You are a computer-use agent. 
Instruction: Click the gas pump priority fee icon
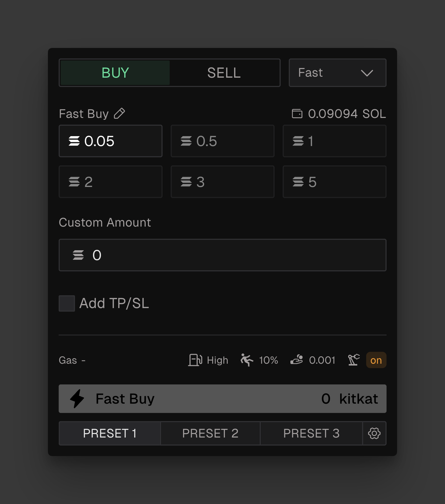pyautogui.click(x=195, y=360)
